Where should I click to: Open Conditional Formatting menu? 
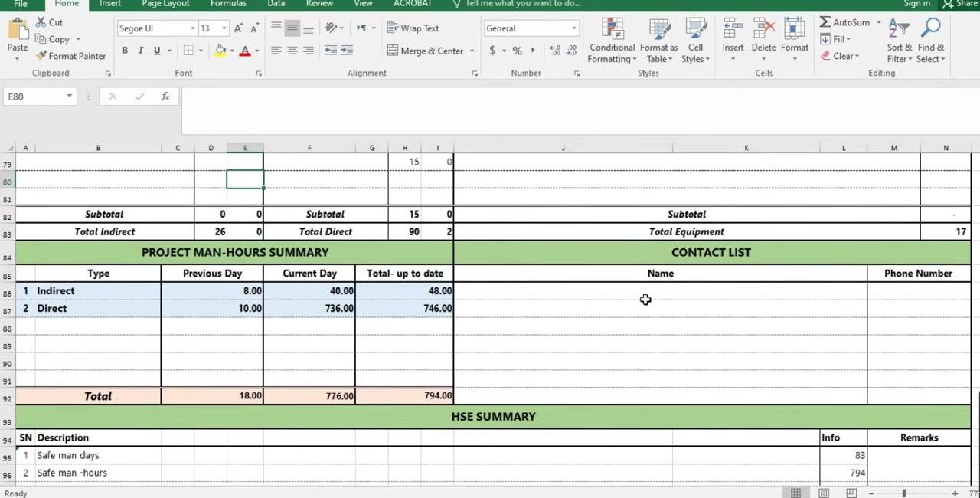pos(612,41)
